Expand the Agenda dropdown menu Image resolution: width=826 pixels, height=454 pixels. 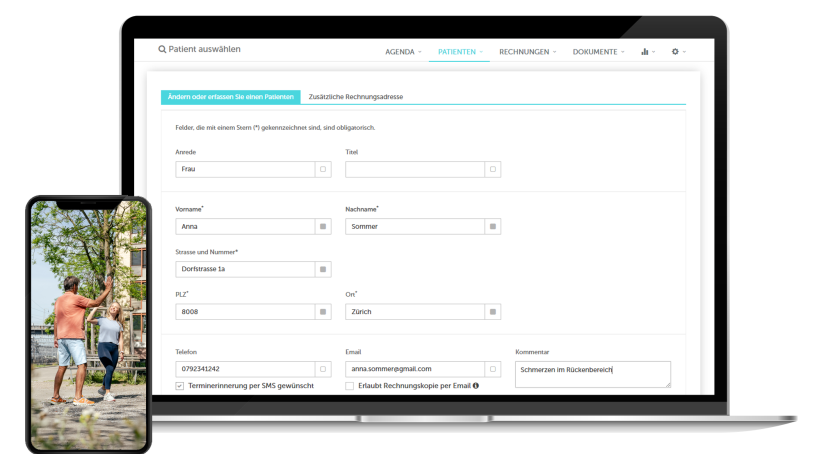[403, 51]
